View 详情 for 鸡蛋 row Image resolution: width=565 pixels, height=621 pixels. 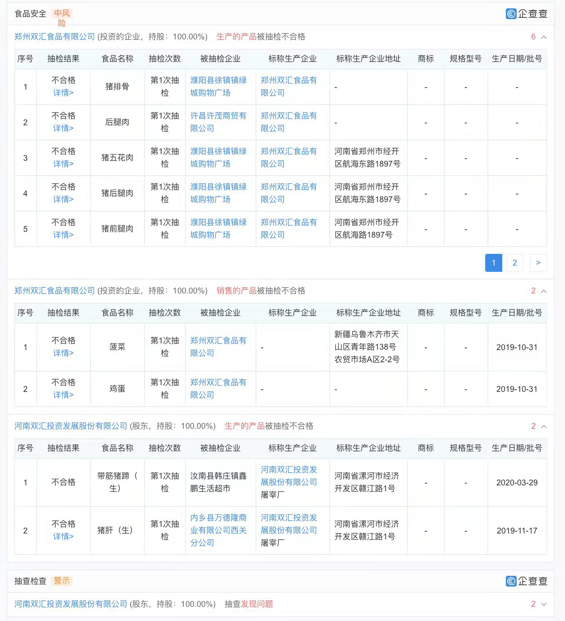[63, 395]
